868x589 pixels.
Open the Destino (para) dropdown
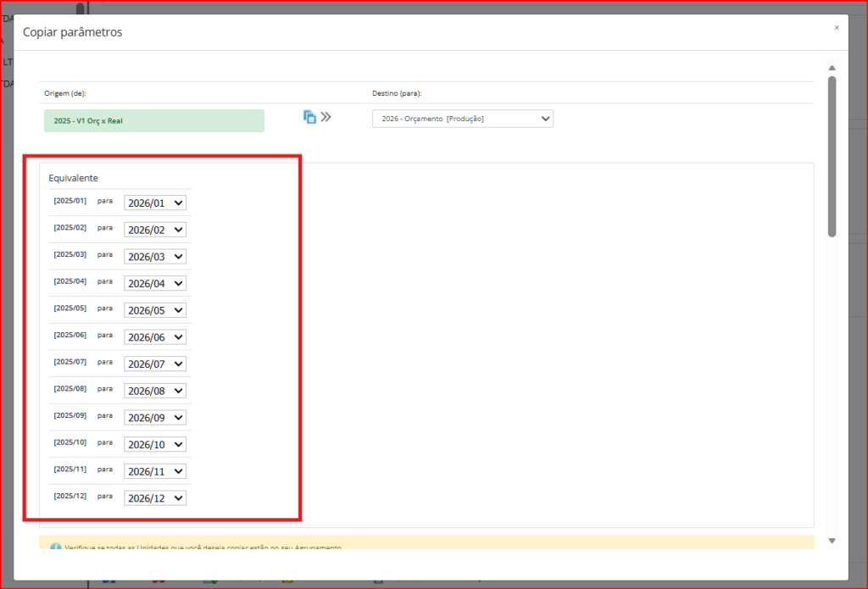[x=462, y=119]
